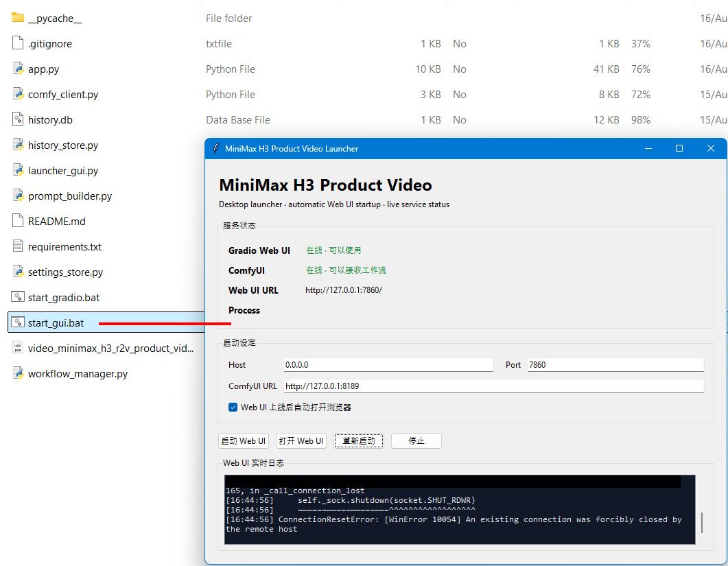
Task: Click the log panel vertical scrollbar
Action: 701,522
